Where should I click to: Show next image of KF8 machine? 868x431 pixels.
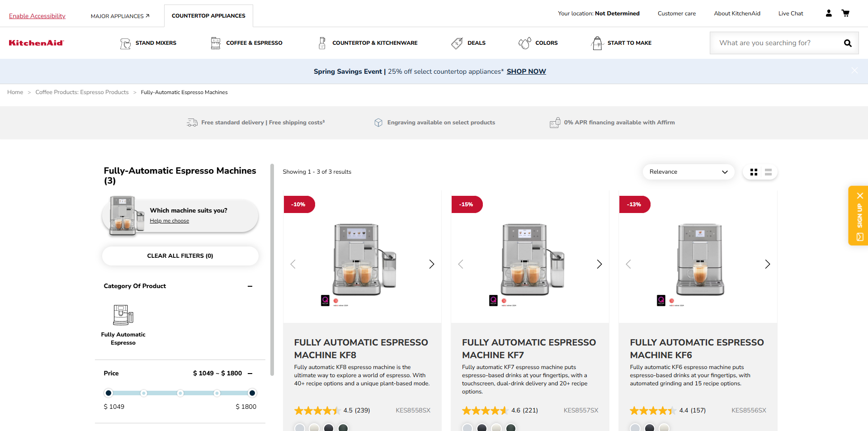coord(432,264)
